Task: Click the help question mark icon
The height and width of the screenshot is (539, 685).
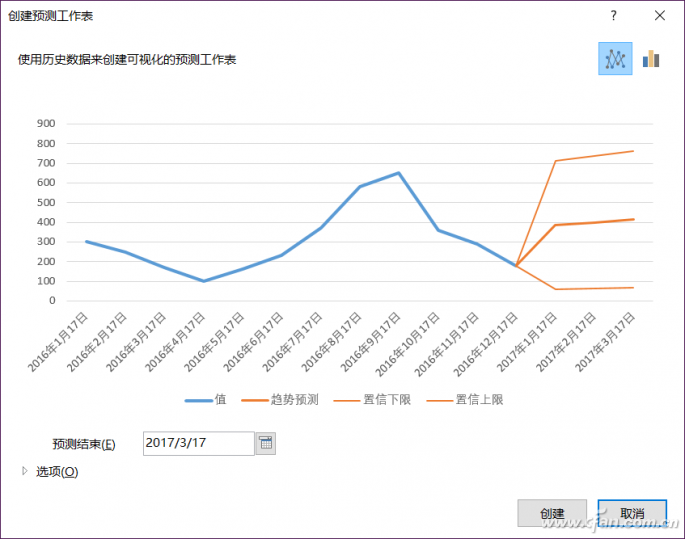Action: 613,15
